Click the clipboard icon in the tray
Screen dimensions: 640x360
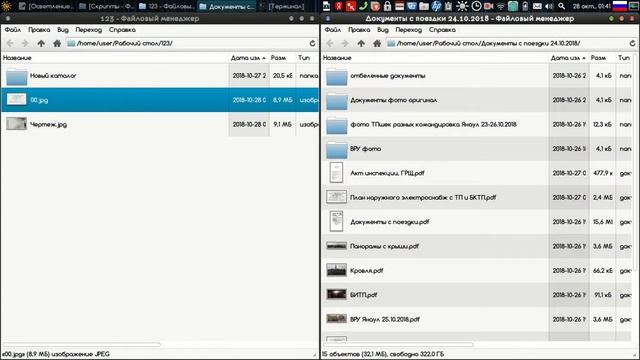[449, 6]
